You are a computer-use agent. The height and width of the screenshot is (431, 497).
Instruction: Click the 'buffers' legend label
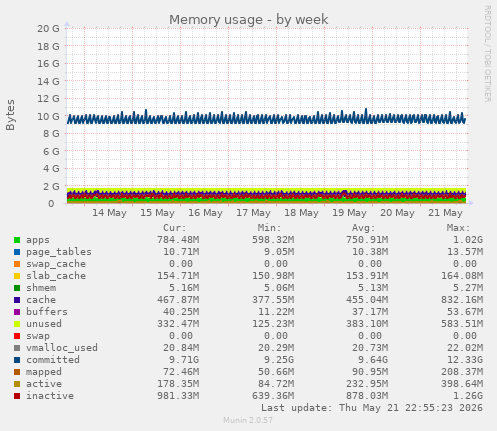pyautogui.click(x=47, y=312)
